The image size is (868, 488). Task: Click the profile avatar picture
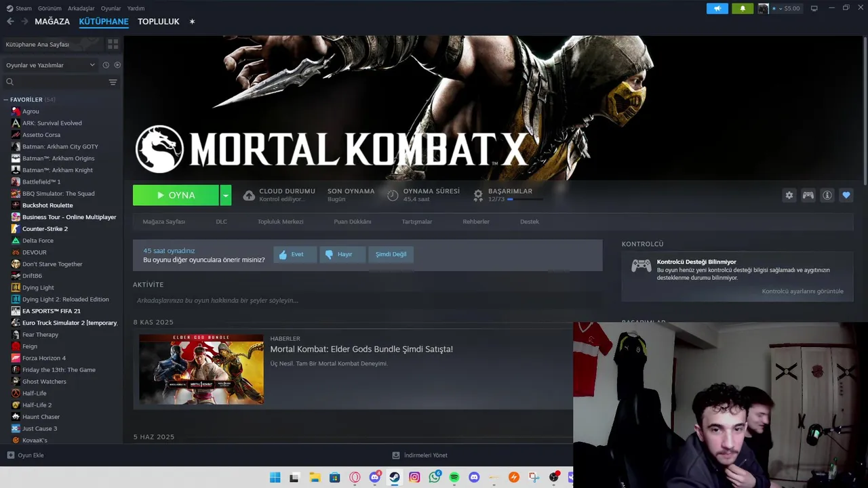[763, 8]
